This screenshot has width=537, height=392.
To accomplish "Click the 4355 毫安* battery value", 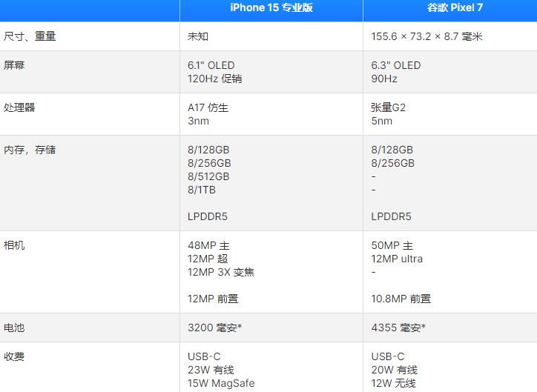I will point(398,328).
